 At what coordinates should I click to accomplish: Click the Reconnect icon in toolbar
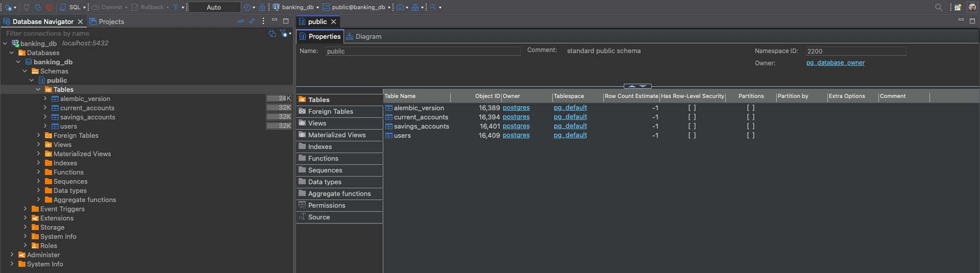(38, 7)
